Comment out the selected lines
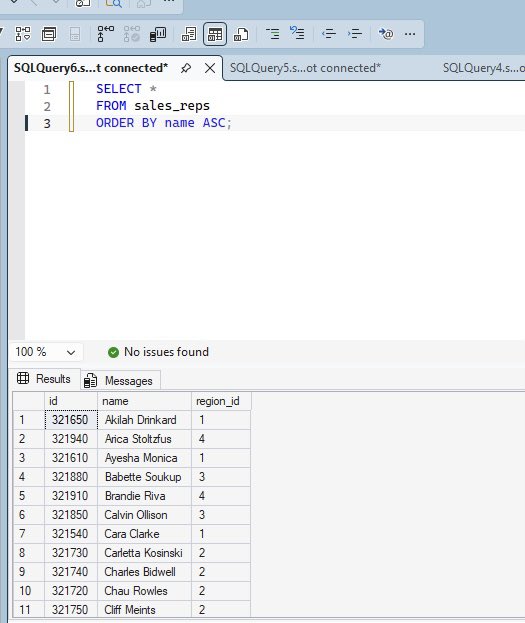This screenshot has width=525, height=623. [272, 34]
